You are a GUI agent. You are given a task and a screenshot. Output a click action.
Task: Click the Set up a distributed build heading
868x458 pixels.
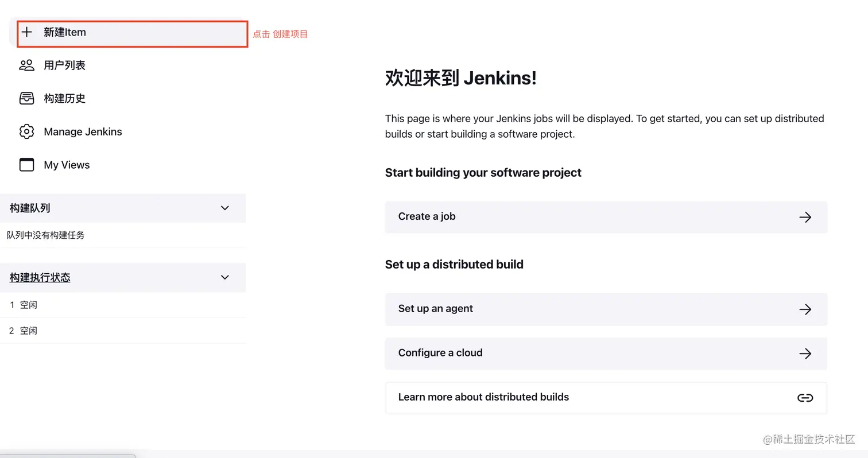454,265
